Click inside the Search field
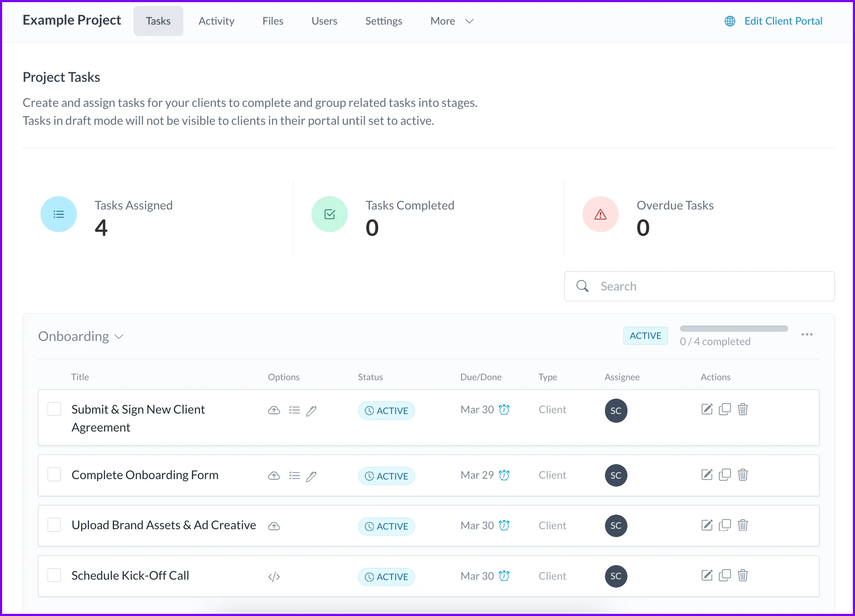Viewport: 855px width, 616px height. (699, 286)
